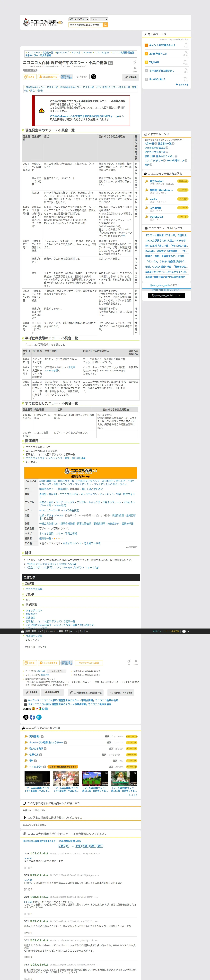Open 記事の編集方法 in マニュアル row
The height and width of the screenshot is (980, 210).
(48, 481)
